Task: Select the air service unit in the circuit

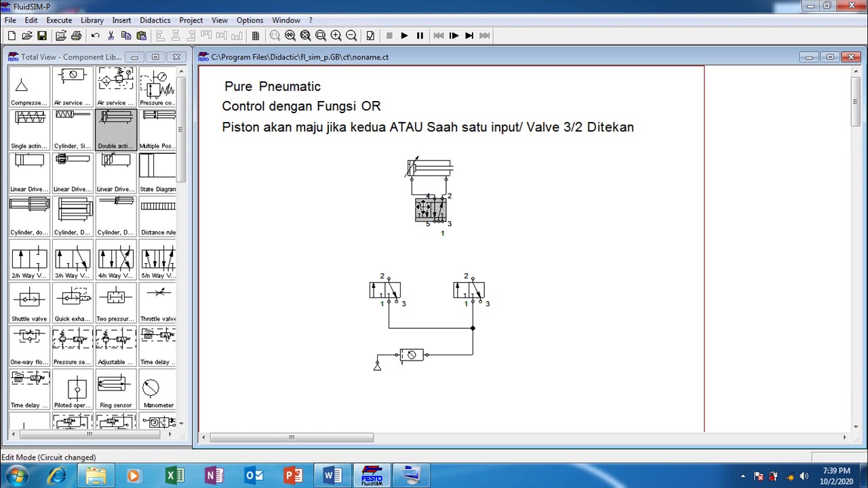Action: pos(412,354)
